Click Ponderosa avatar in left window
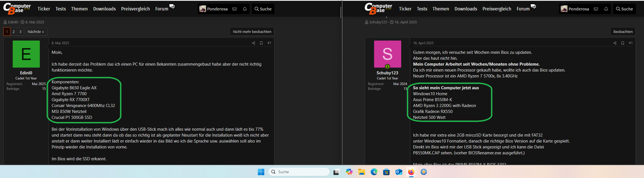The width and height of the screenshot is (644, 178). tap(203, 9)
